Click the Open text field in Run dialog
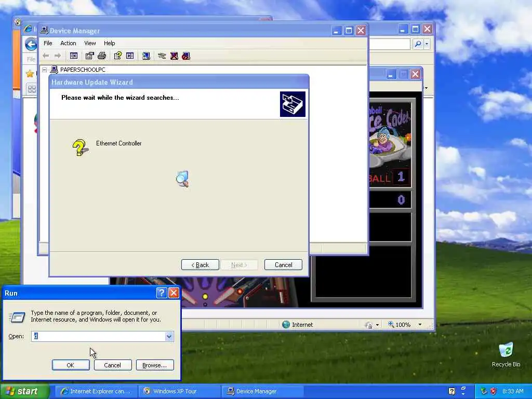This screenshot has height=399, width=532. tap(98, 336)
